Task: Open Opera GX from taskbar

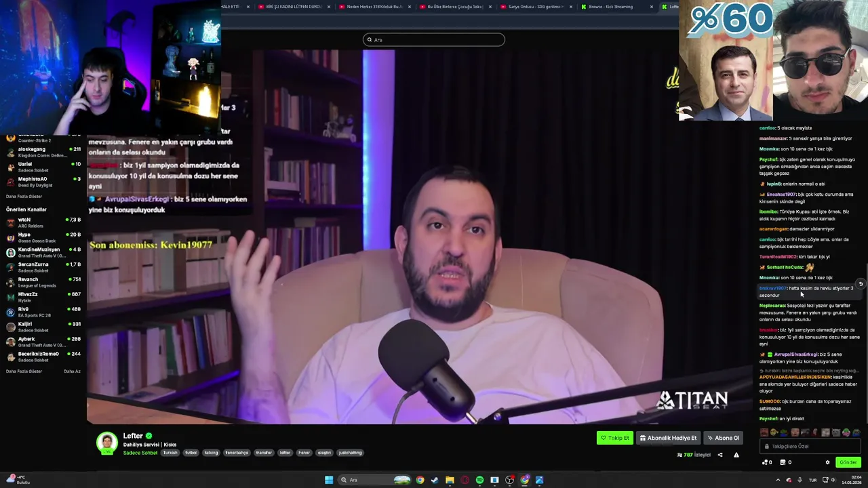Action: pyautogui.click(x=465, y=480)
